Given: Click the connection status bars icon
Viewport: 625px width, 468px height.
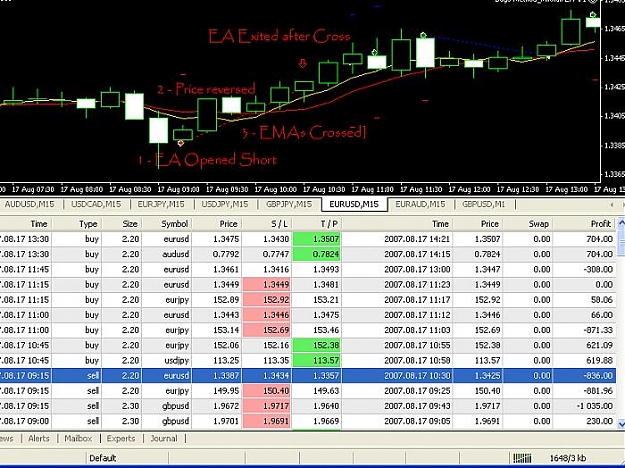Looking at the screenshot, I should [522, 458].
